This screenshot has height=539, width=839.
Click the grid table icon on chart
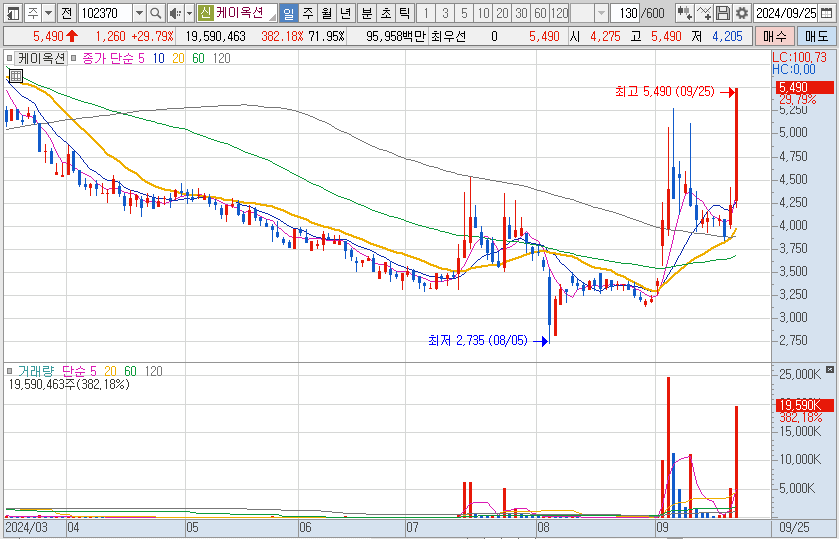[x=16, y=75]
